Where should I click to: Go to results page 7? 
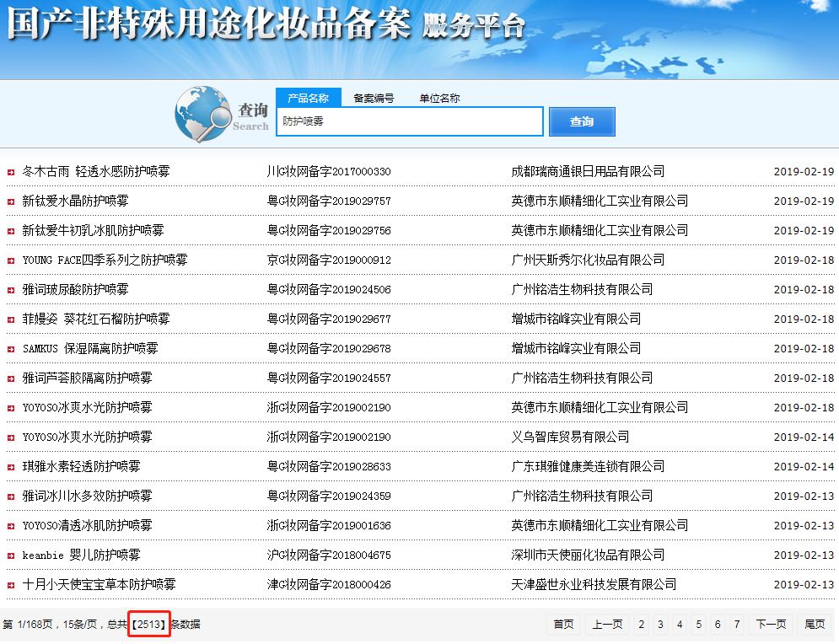click(737, 624)
